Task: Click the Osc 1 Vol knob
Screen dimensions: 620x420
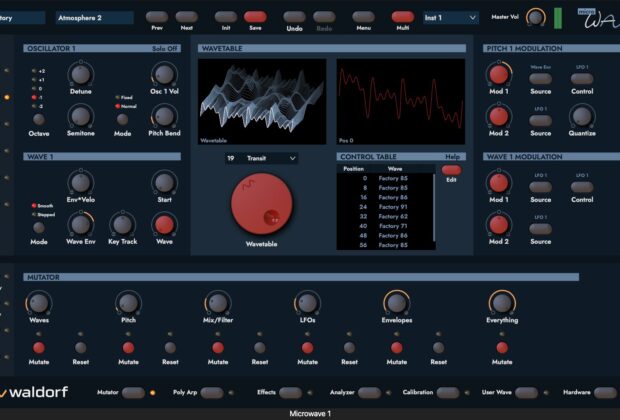Action: point(164,75)
